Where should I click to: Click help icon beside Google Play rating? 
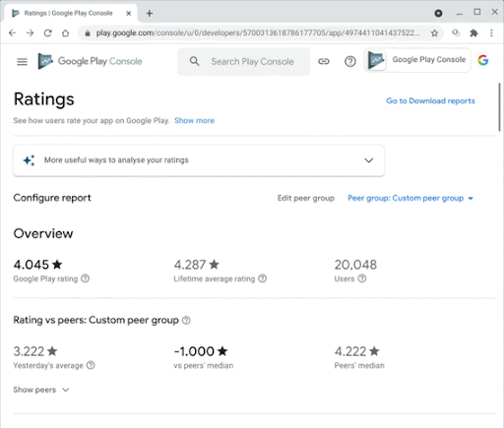coord(85,278)
